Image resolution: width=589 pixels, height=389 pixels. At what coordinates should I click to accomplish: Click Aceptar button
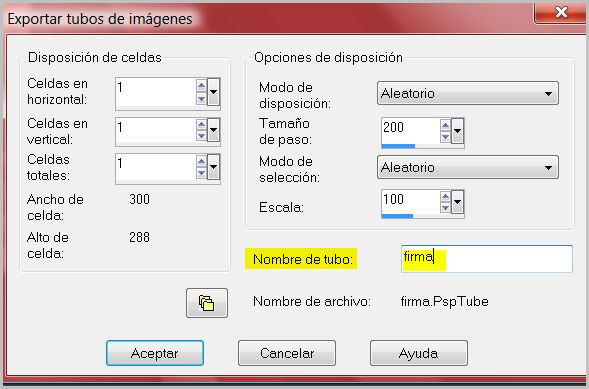155,353
